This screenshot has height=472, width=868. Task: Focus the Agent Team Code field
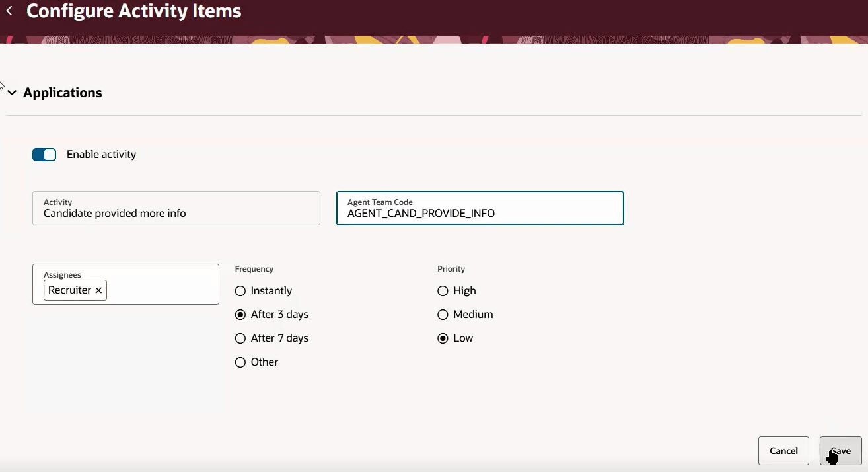(x=480, y=208)
